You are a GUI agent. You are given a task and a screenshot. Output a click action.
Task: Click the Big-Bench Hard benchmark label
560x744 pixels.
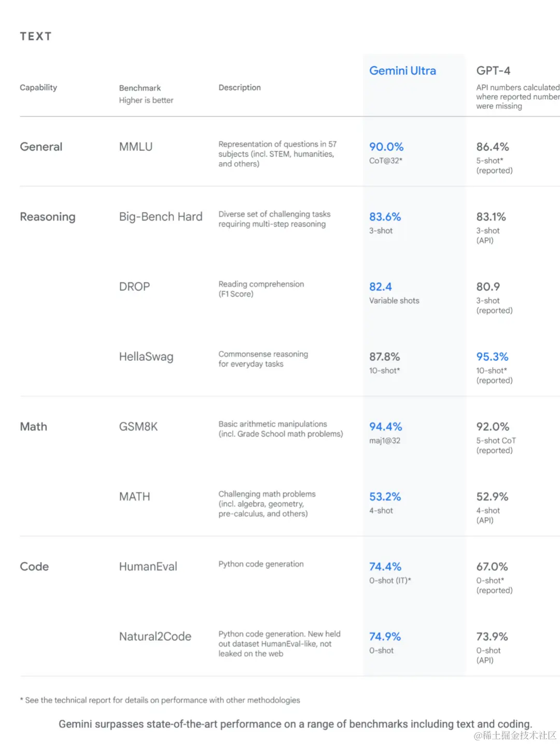[x=161, y=217]
